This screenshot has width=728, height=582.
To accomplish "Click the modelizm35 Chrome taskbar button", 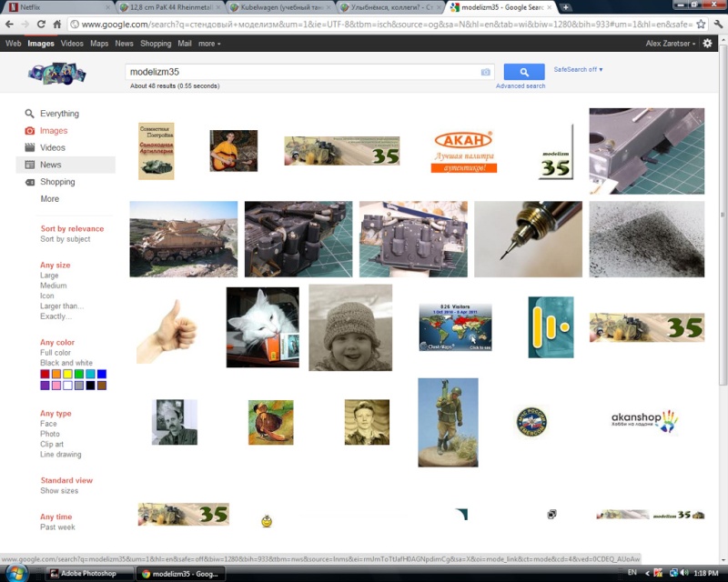I will [x=180, y=574].
